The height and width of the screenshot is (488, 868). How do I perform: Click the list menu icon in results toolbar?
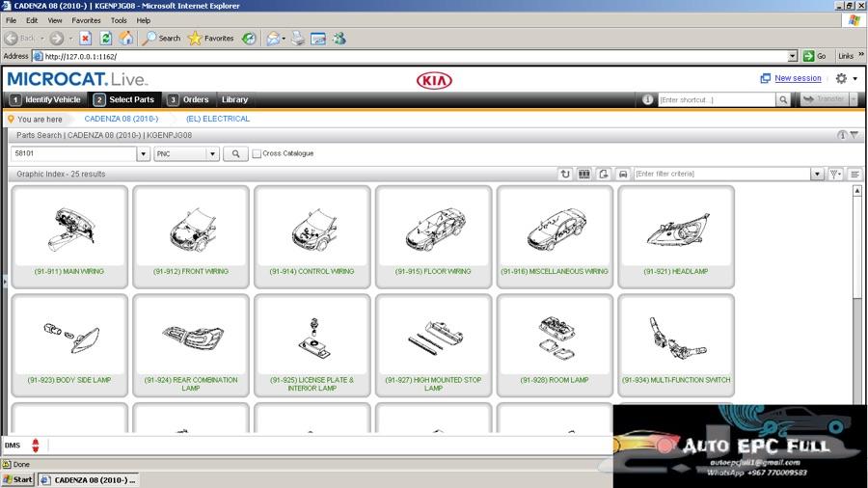tap(854, 174)
